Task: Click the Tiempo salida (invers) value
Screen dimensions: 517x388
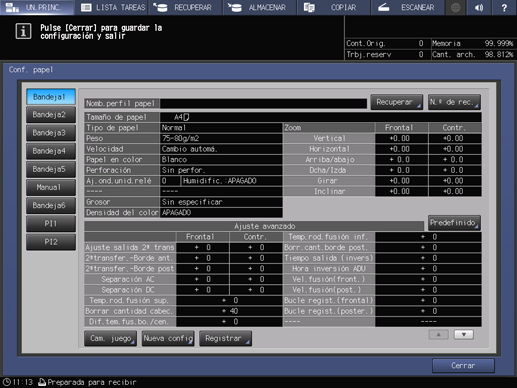Action: pos(428,258)
